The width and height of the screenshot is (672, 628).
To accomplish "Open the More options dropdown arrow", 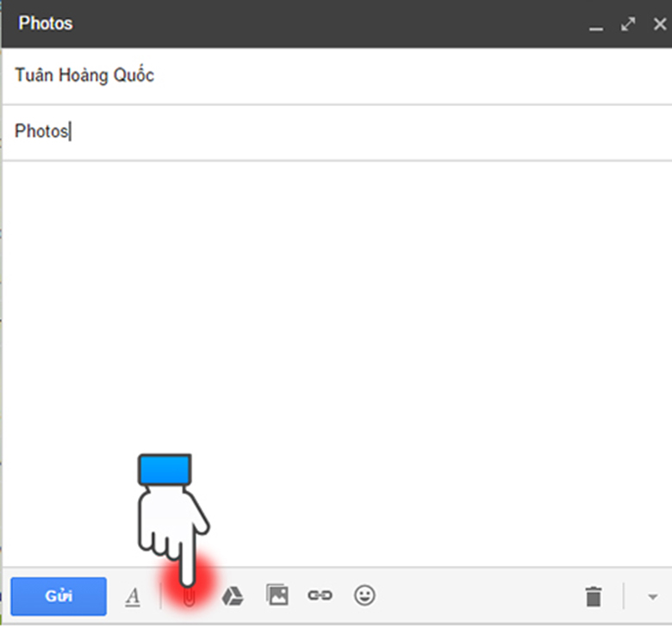I will [652, 596].
